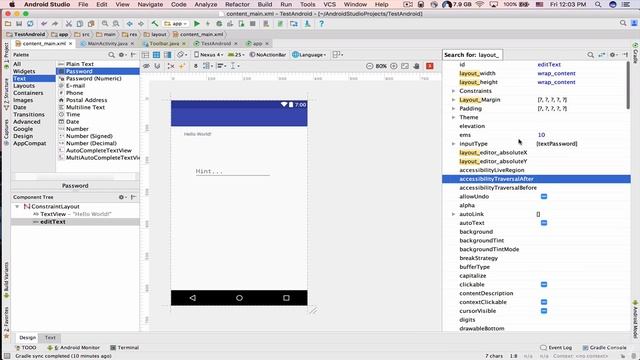Zoom in the design preview
640x360 pixels.
(x=393, y=66)
